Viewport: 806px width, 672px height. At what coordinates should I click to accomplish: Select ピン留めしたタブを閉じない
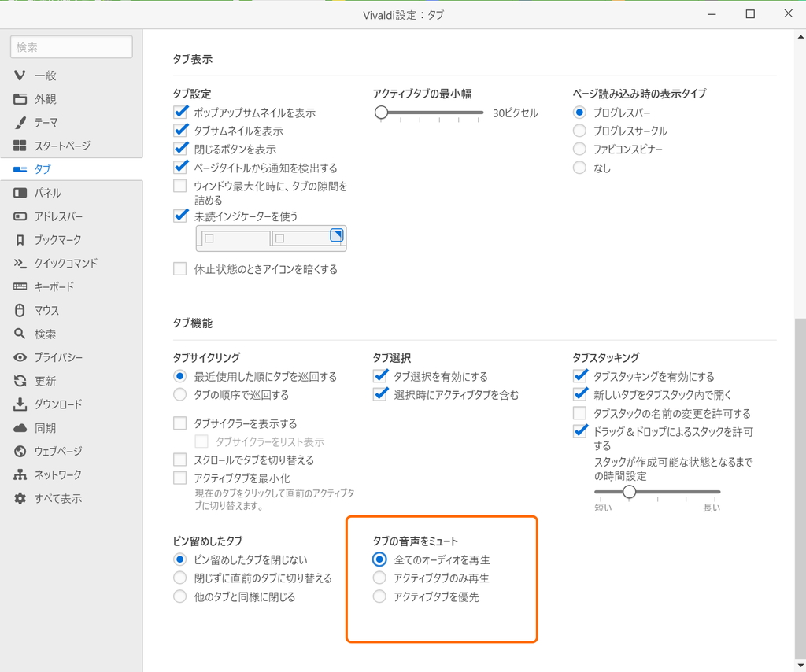coord(180,559)
